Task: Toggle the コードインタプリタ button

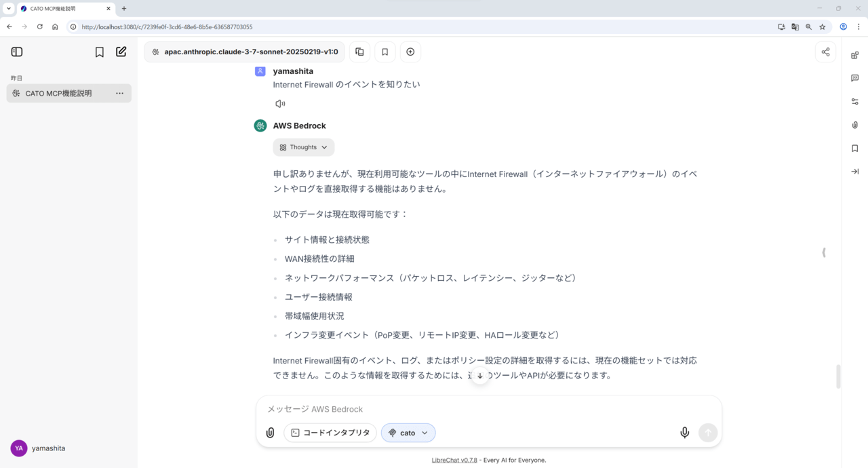Action: coord(330,433)
